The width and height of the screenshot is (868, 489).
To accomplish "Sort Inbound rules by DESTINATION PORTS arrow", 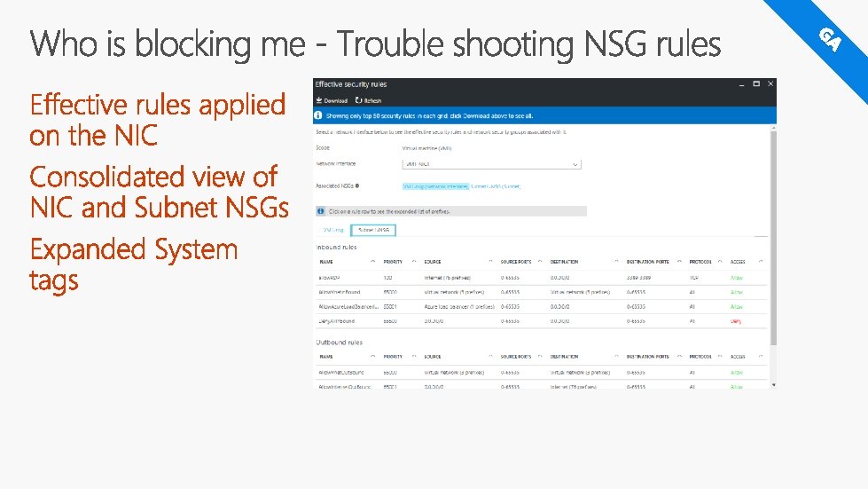I will click(679, 262).
